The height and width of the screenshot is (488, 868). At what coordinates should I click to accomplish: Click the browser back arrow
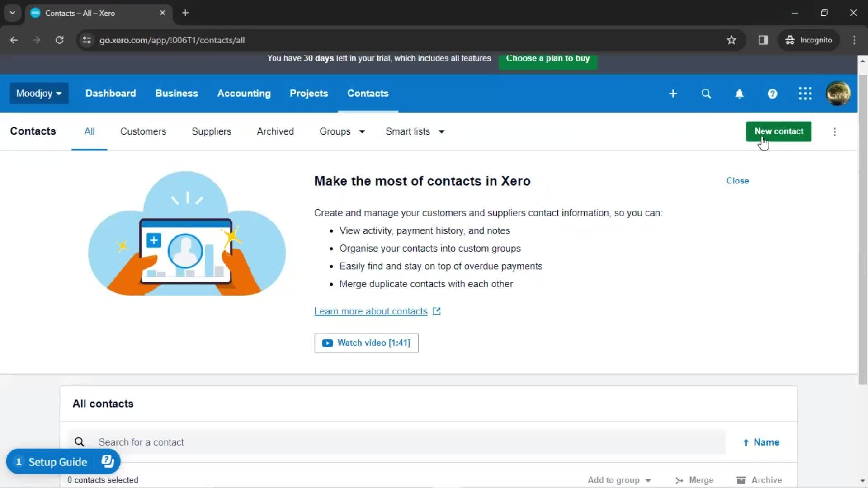tap(14, 40)
